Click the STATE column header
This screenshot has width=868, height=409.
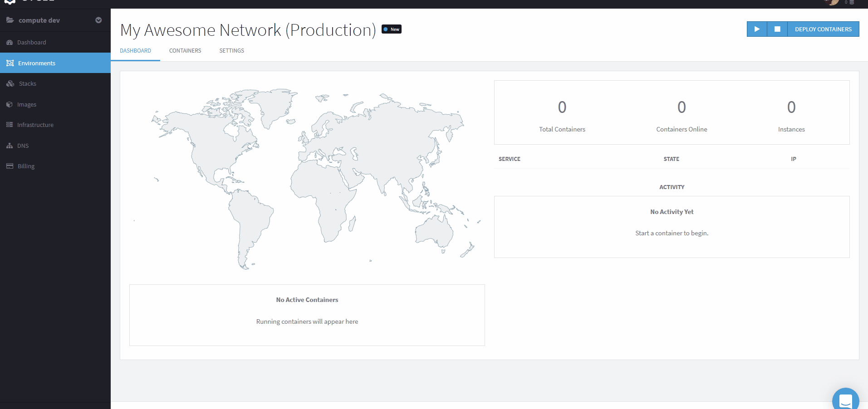(x=672, y=159)
